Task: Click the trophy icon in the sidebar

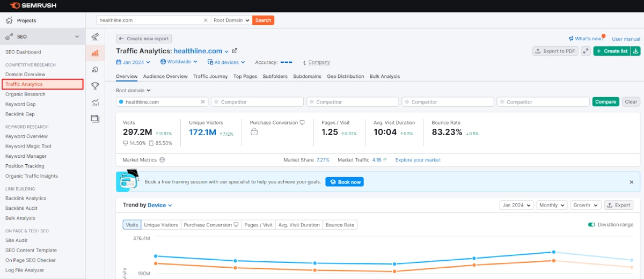Action: 95,85
